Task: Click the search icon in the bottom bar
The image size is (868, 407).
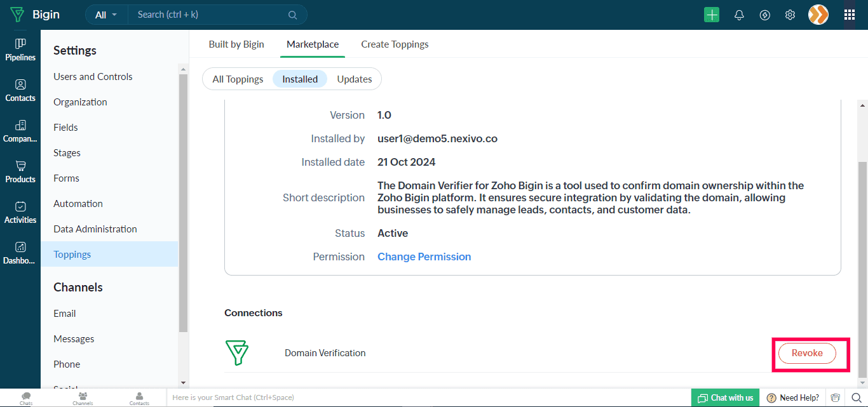Action: [857, 398]
